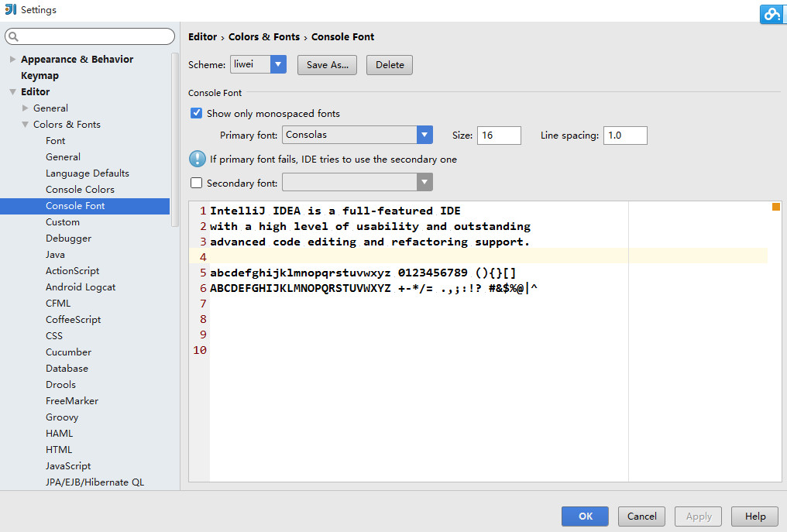Collapse the Colors & Fonts node
Screen dimensions: 787x532
point(25,125)
